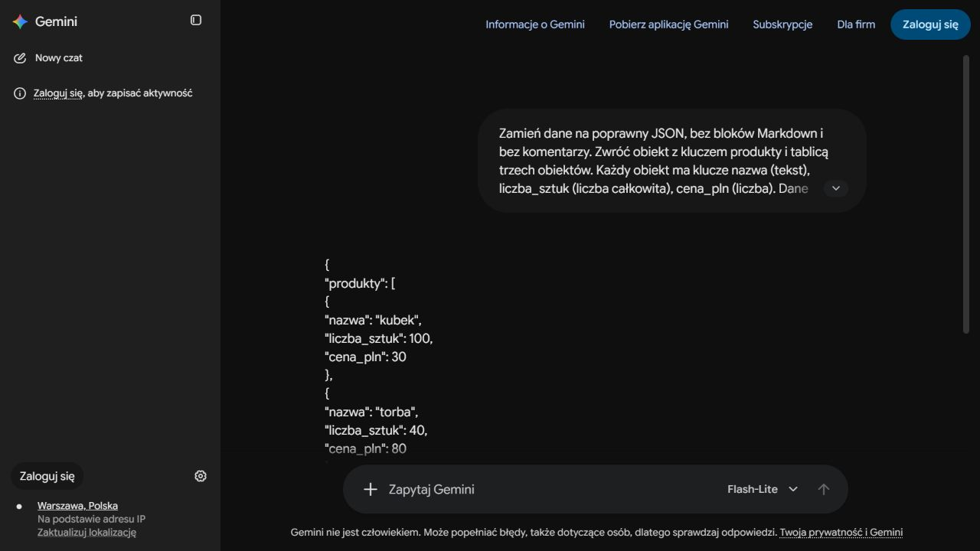The width and height of the screenshot is (980, 551).
Task: Collapse the sidebar with the panel icon
Action: [196, 20]
